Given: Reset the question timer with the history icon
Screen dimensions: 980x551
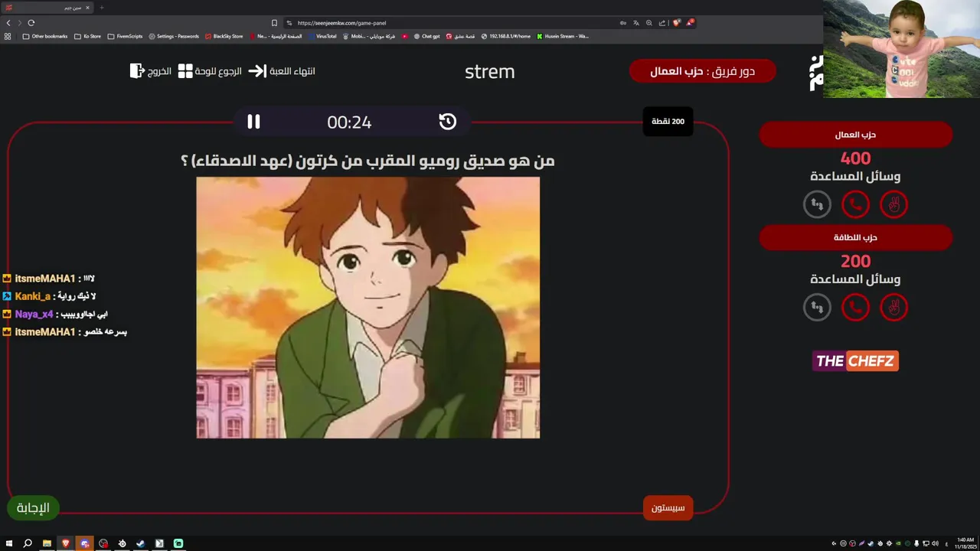Looking at the screenshot, I should tap(448, 122).
